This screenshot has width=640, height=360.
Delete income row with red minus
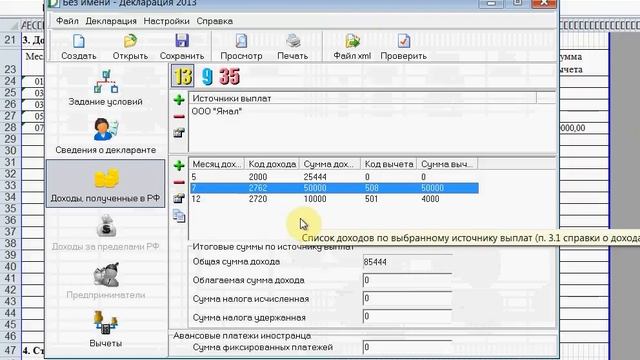pos(179,182)
